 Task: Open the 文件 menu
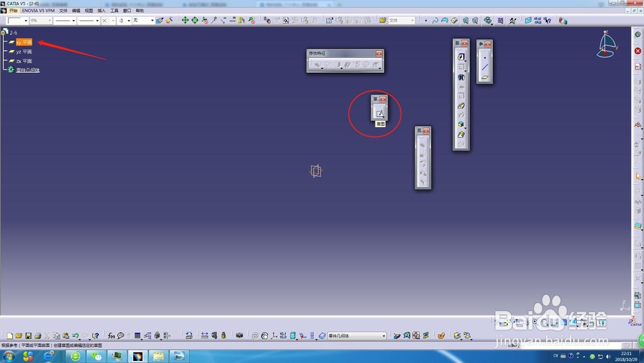pos(63,11)
